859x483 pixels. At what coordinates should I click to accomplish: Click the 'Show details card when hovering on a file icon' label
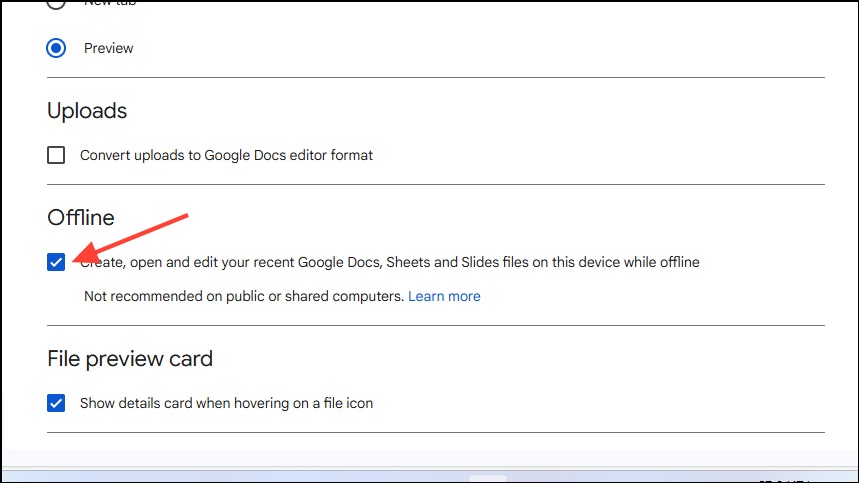pyautogui.click(x=226, y=404)
